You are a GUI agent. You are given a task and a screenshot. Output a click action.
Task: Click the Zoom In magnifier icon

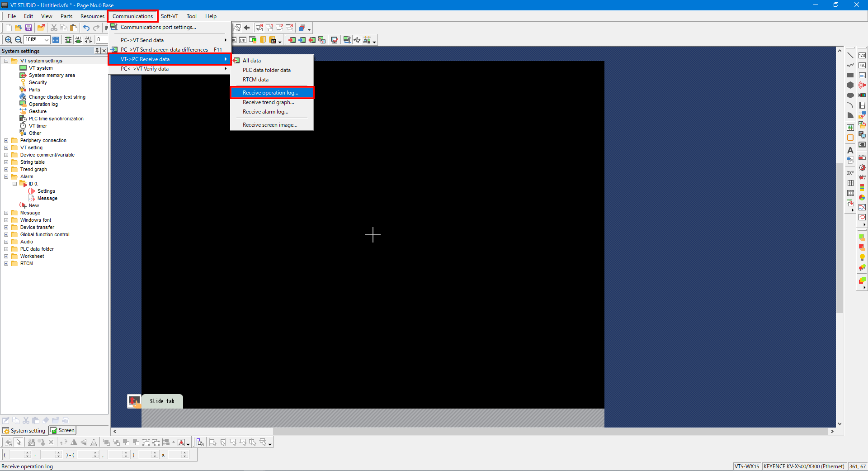(8, 40)
